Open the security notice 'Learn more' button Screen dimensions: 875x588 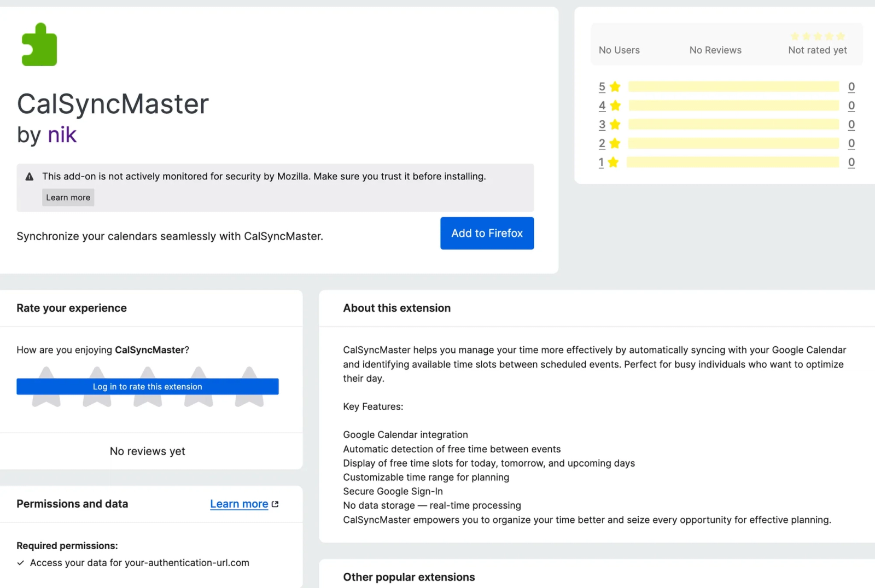(68, 197)
